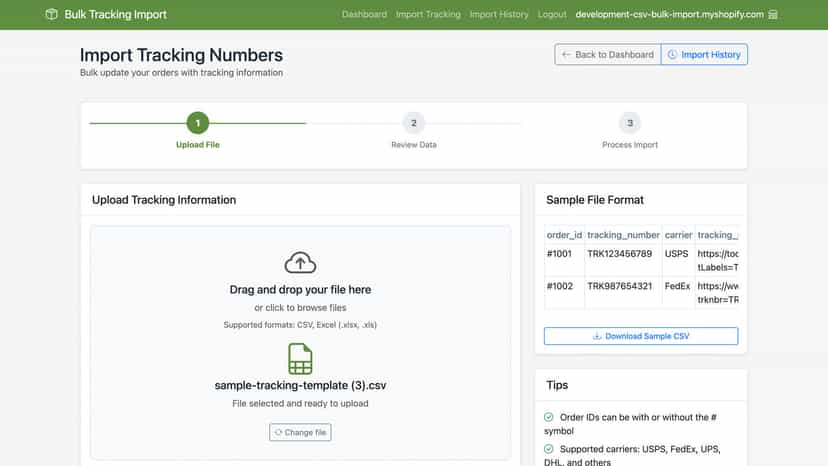The image size is (828, 466).
Task: Click the check icon beside Order IDs tip
Action: tap(549, 417)
